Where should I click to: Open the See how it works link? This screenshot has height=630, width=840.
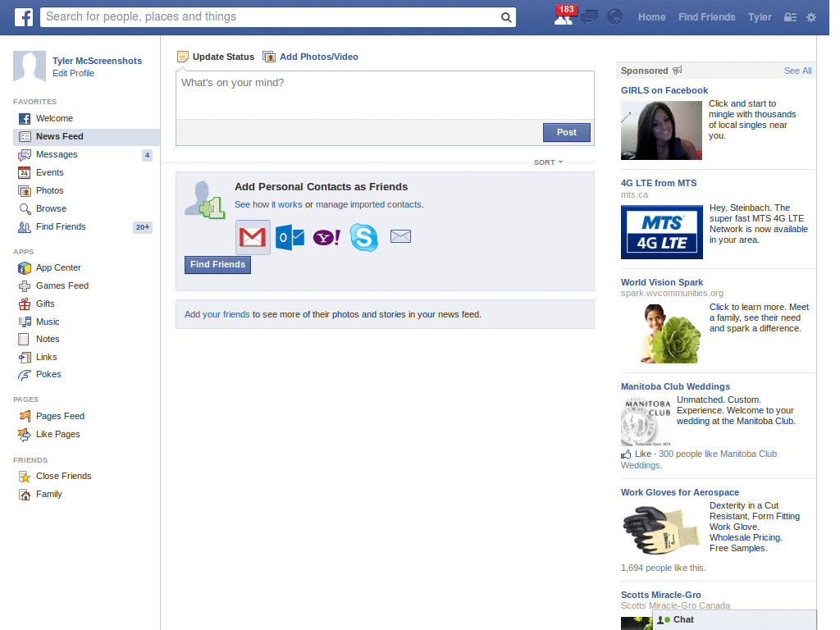click(x=268, y=204)
